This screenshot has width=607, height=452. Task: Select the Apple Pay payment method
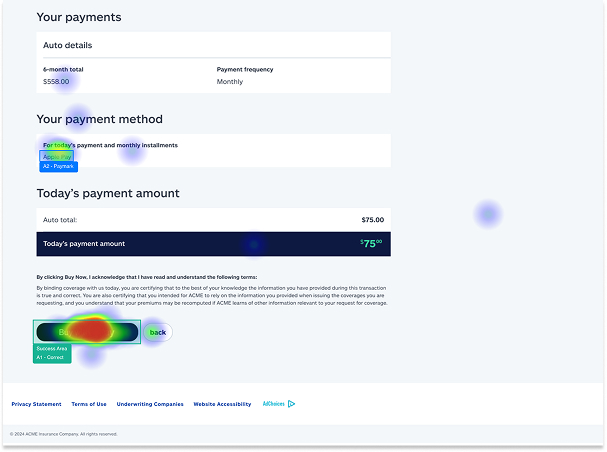coord(57,157)
